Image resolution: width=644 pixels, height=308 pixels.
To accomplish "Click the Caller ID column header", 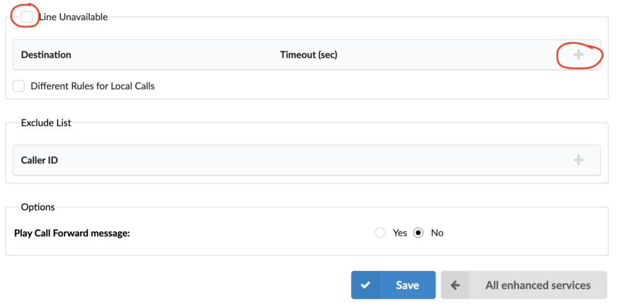I will coord(40,160).
